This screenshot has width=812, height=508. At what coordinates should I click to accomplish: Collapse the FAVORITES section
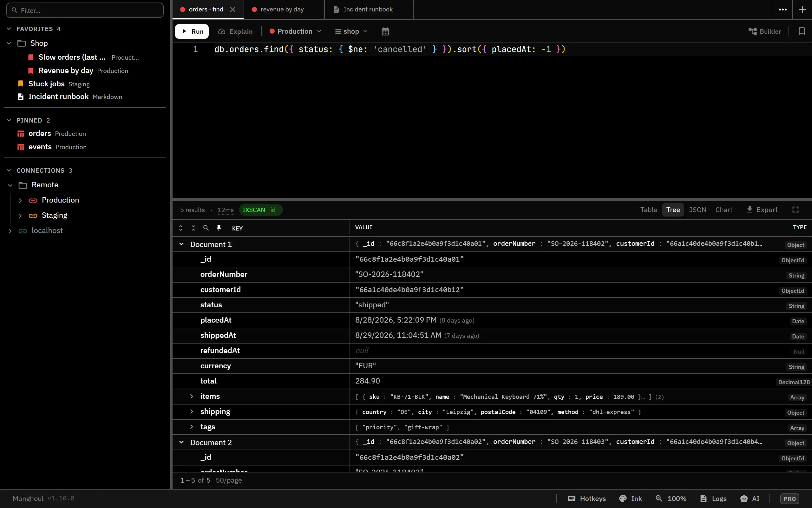[x=9, y=29]
